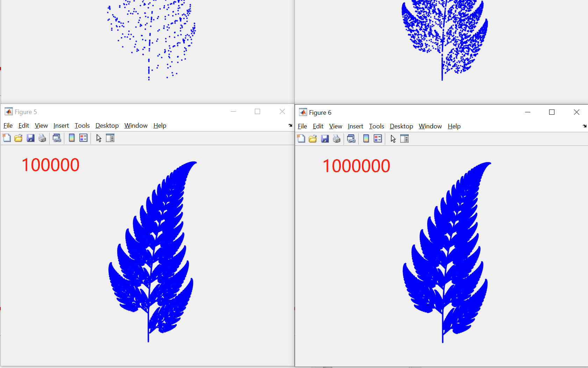Open the Desktop menu in Figure 6
The width and height of the screenshot is (588, 368).
pyautogui.click(x=401, y=126)
